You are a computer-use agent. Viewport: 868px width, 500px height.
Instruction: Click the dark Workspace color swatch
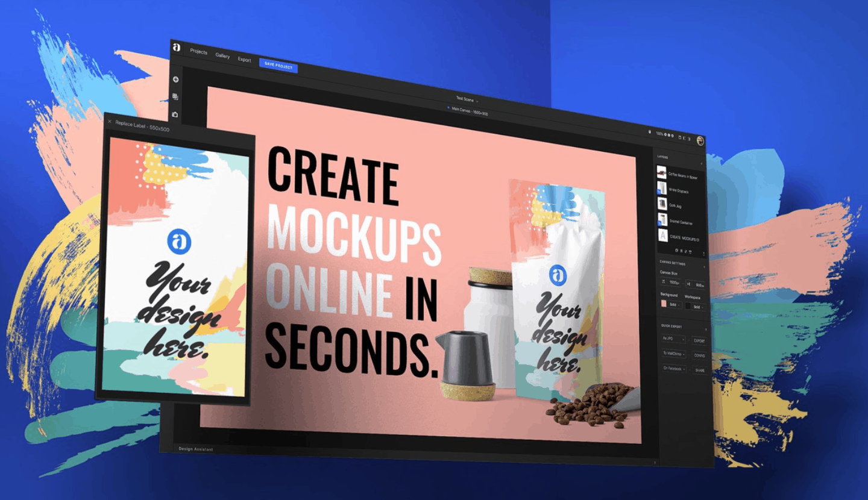tap(688, 306)
